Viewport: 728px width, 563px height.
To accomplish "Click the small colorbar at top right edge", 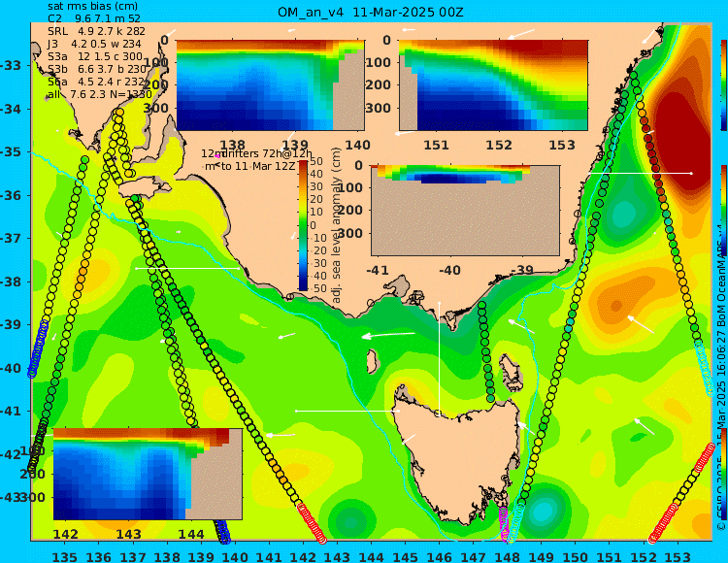I will (724, 85).
